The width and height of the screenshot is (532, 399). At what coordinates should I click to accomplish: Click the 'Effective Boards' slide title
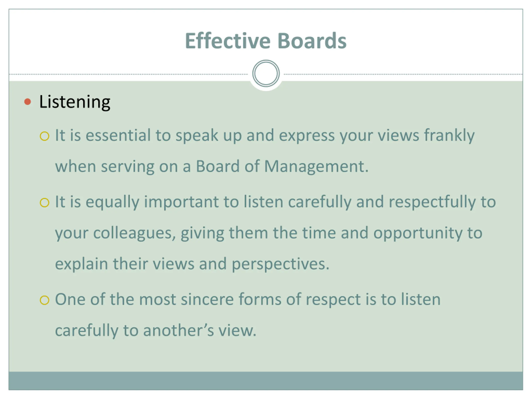266,41
